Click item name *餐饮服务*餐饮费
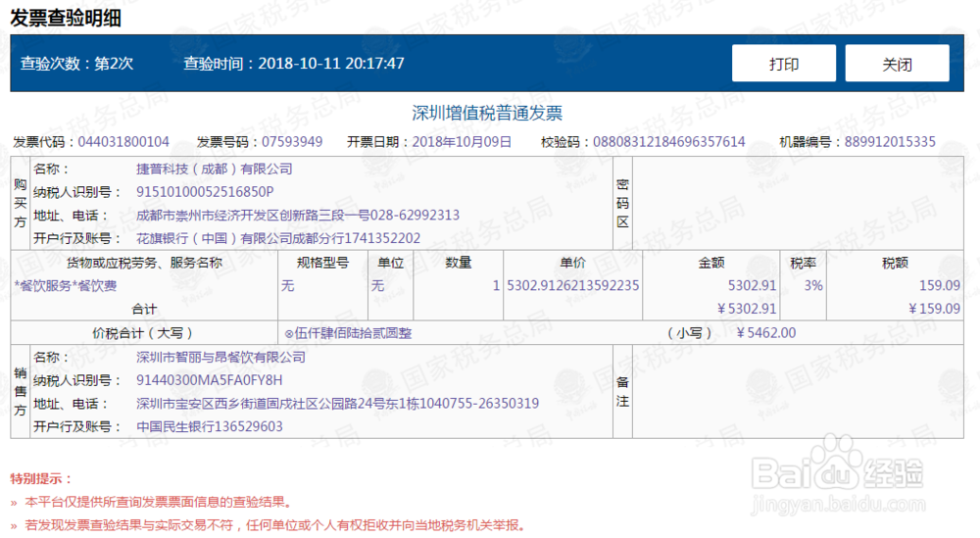Screen dimensions: 980x538 [x=65, y=285]
